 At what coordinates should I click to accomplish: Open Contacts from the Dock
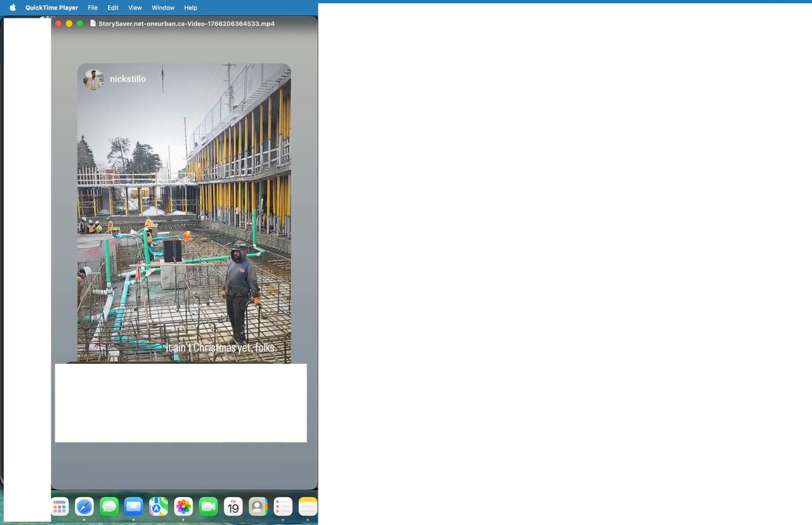[258, 507]
